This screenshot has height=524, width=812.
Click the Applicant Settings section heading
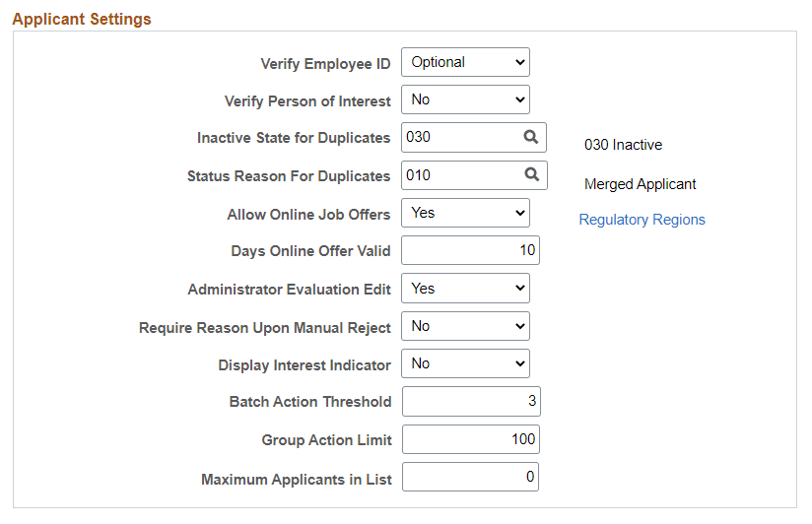[x=82, y=19]
